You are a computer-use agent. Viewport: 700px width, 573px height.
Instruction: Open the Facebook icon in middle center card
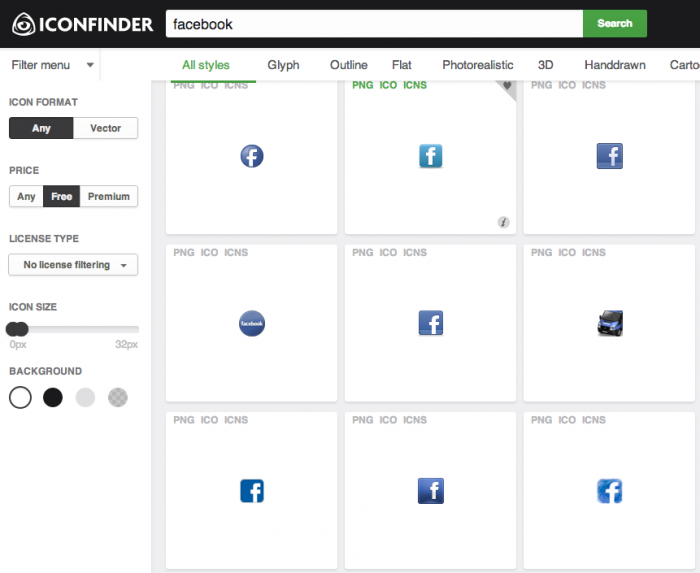[430, 323]
